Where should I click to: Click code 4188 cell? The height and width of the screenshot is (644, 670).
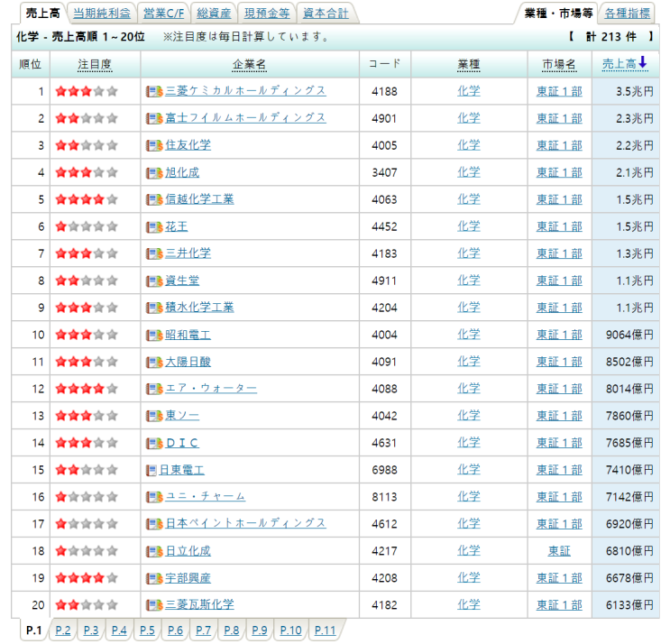pos(384,91)
